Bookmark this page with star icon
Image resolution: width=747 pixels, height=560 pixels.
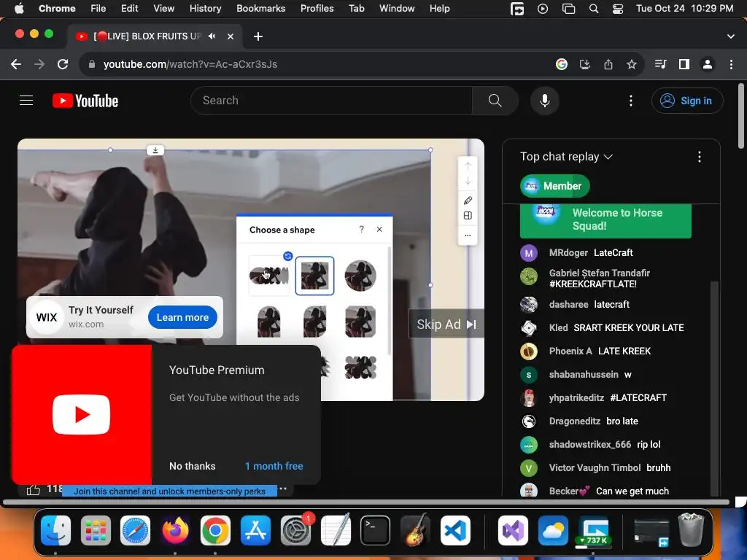[632, 64]
